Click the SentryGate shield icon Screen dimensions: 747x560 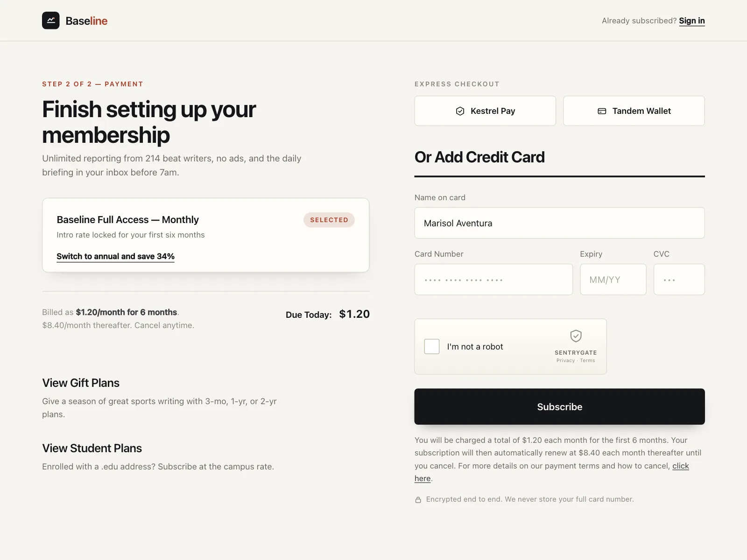pos(576,336)
